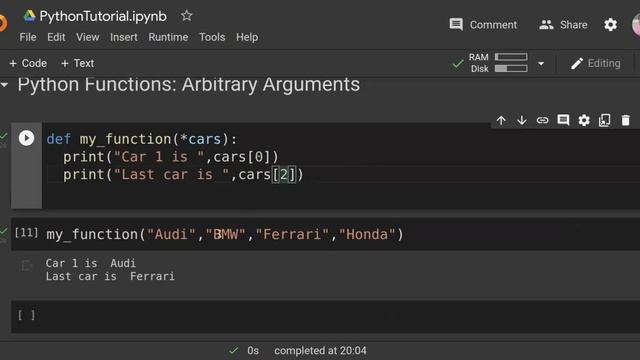Open the Help menu
640x360 pixels.
pos(247,37)
